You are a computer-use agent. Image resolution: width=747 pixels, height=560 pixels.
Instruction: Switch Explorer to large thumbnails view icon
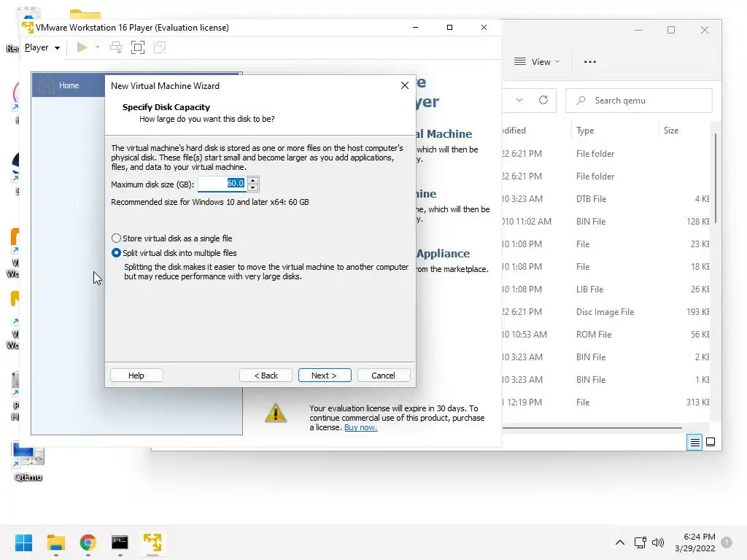[x=711, y=443]
